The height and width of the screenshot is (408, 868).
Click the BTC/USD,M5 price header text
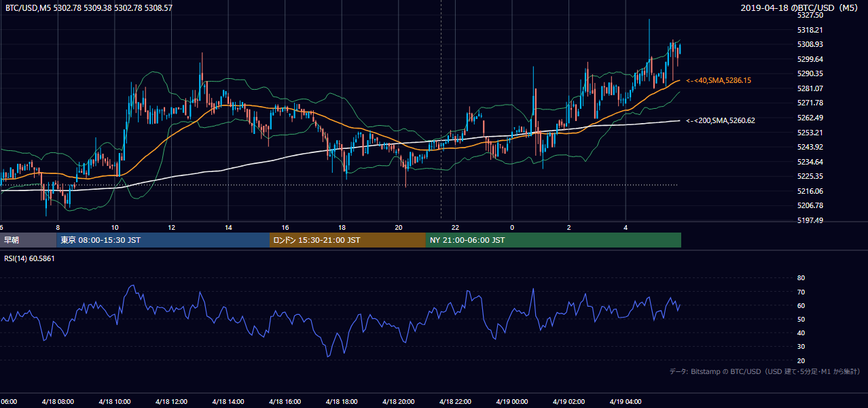click(89, 8)
